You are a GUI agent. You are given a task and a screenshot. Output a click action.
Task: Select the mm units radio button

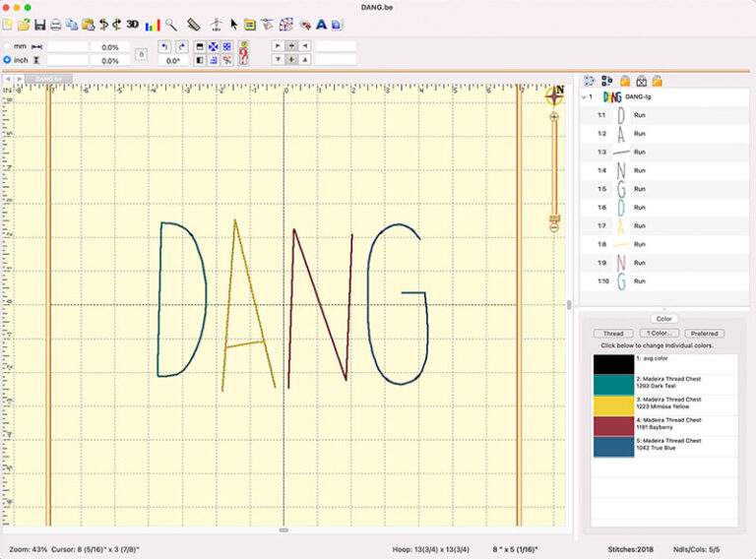click(8, 46)
